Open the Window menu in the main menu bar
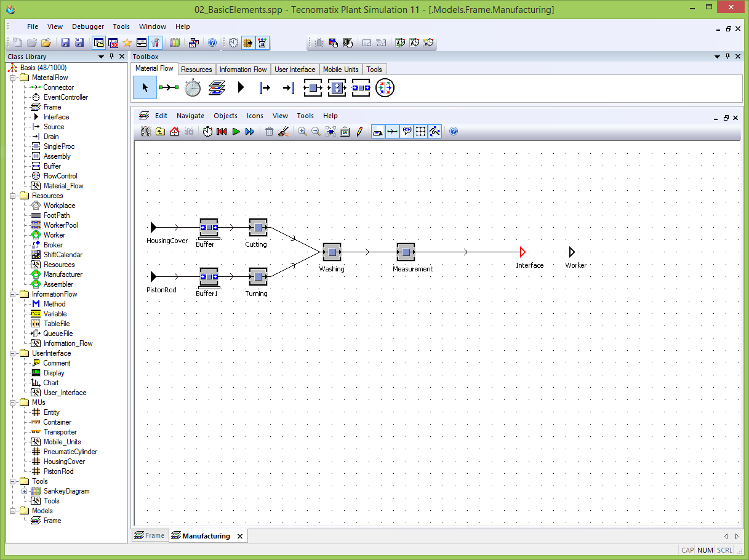 pos(153,26)
